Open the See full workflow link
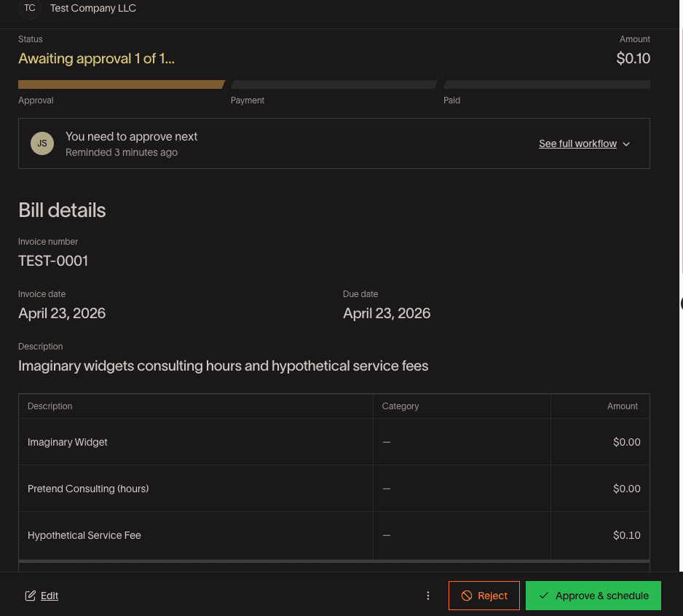The image size is (683, 616). coord(577,143)
